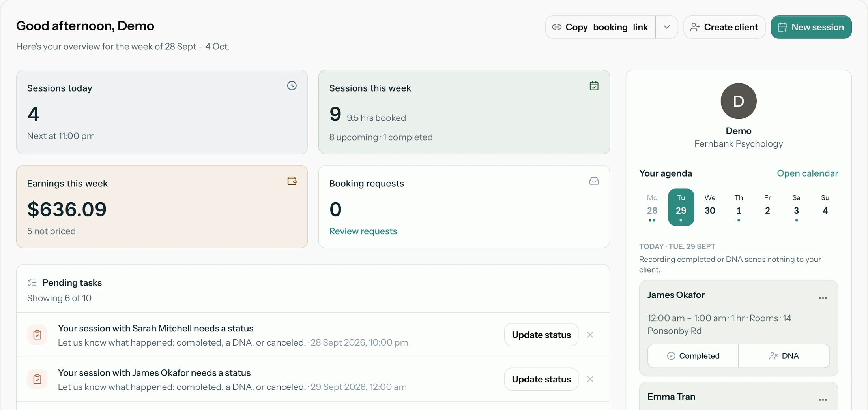Image resolution: width=868 pixels, height=410 pixels.
Task: Select Wednesday 30 in agenda
Action: pyautogui.click(x=710, y=207)
